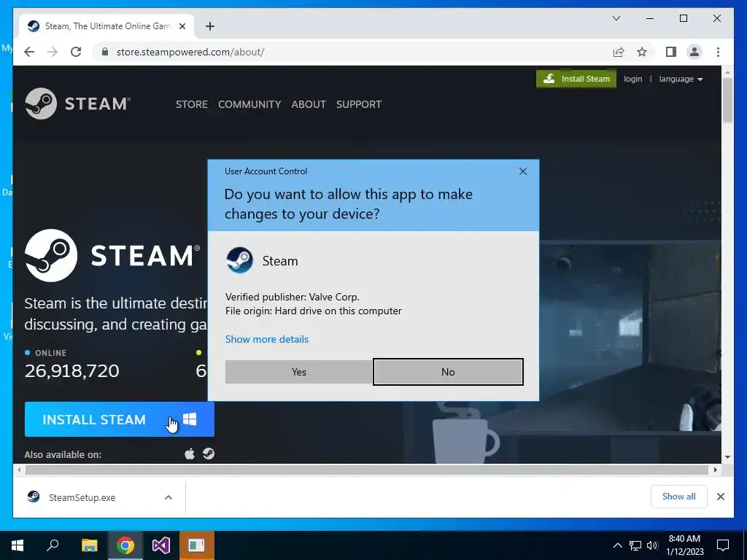Open the SUPPORT menu
This screenshot has width=747, height=560.
click(359, 104)
